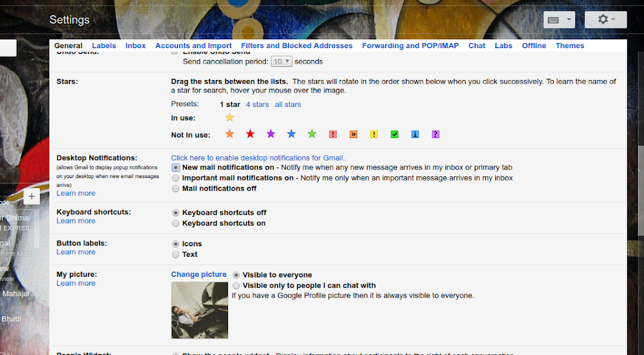Click the profile picture thumbnail
This screenshot has width=644, height=355.
click(x=200, y=310)
